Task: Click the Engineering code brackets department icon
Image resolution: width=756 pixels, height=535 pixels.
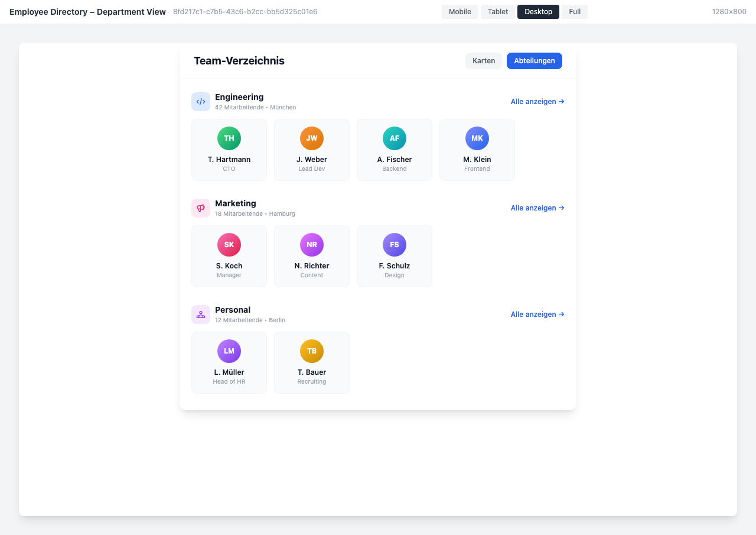Action: pyautogui.click(x=201, y=101)
